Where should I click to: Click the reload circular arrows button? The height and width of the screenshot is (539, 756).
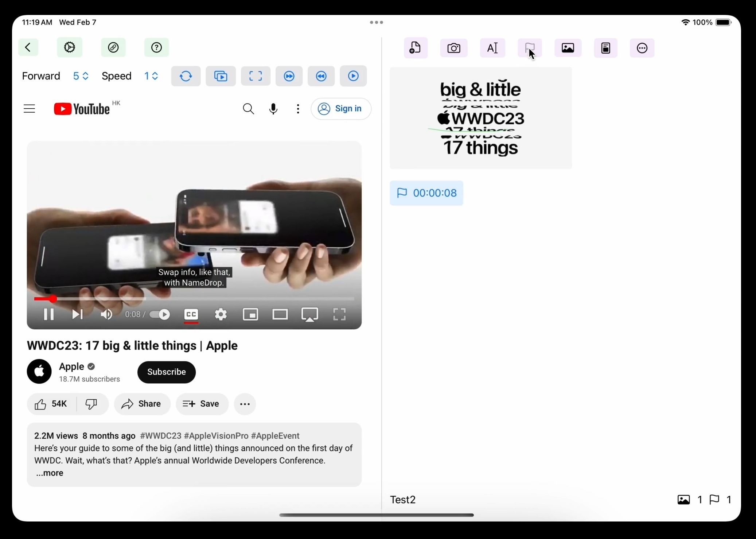(x=186, y=76)
